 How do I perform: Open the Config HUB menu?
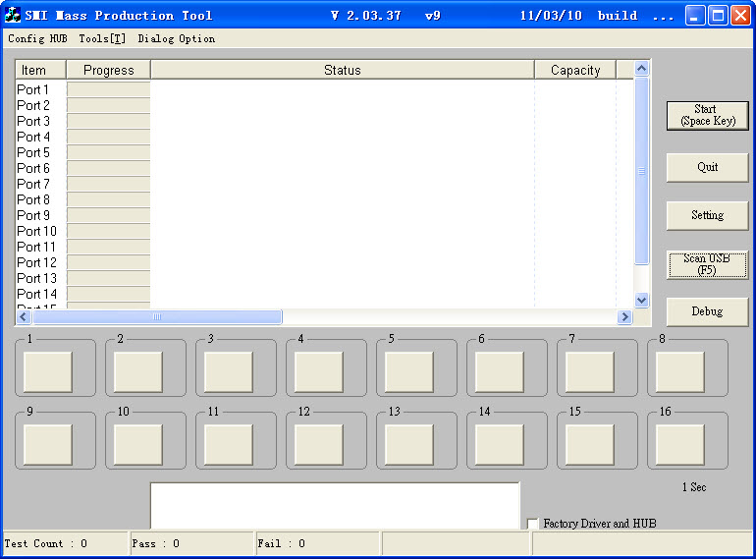37,39
